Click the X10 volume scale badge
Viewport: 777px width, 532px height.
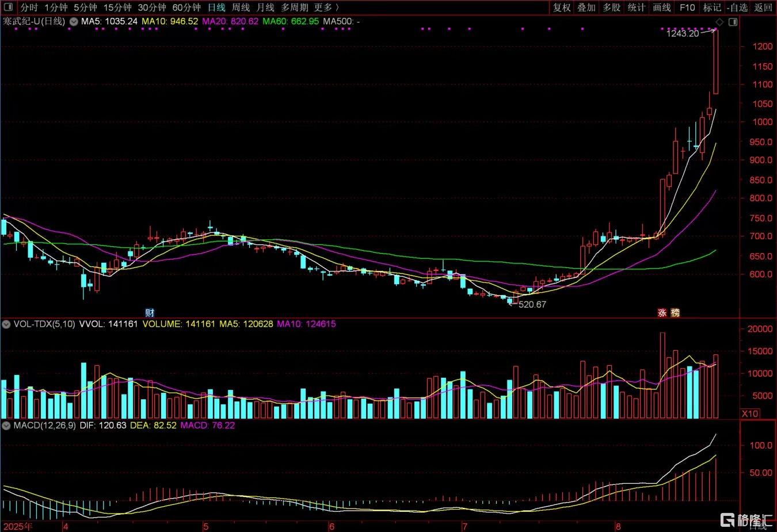[x=750, y=414]
